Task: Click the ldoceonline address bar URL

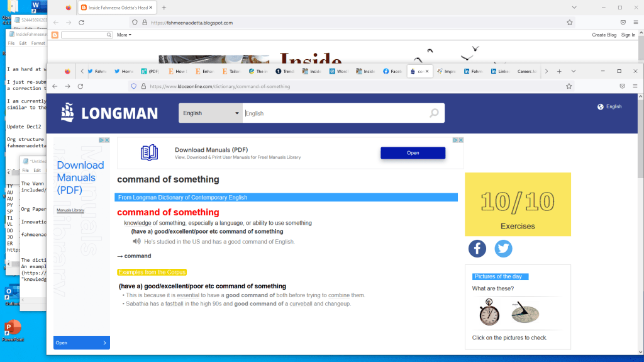Action: (x=219, y=86)
